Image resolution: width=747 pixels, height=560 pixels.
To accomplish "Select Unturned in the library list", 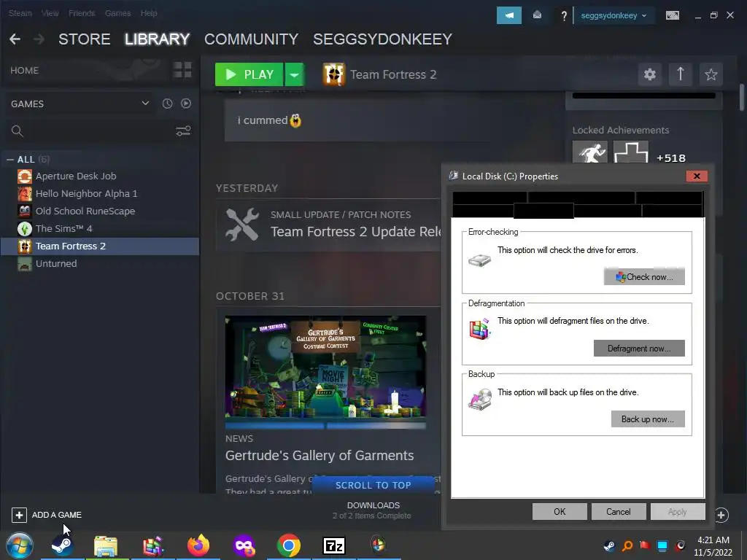I will click(x=100, y=263).
